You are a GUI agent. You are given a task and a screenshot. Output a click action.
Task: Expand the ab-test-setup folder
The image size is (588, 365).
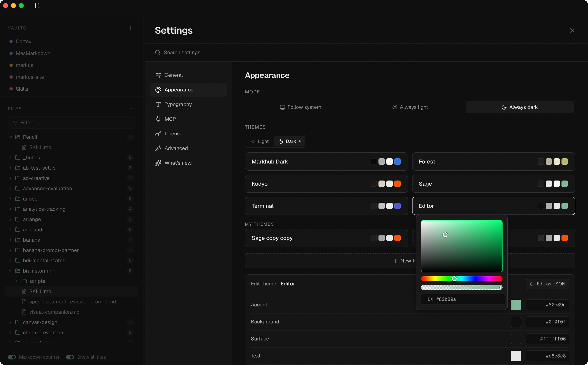(10, 168)
